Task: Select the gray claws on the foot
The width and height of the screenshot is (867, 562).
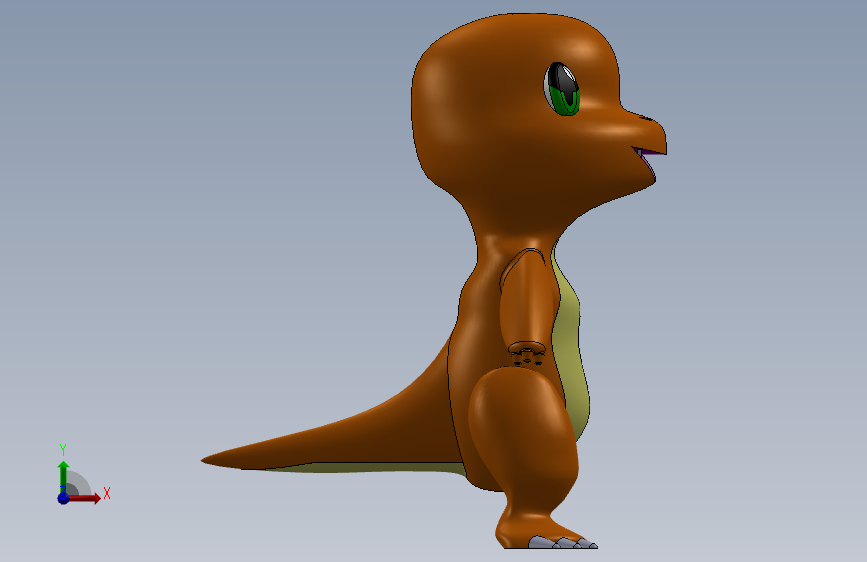Action: tap(562, 543)
